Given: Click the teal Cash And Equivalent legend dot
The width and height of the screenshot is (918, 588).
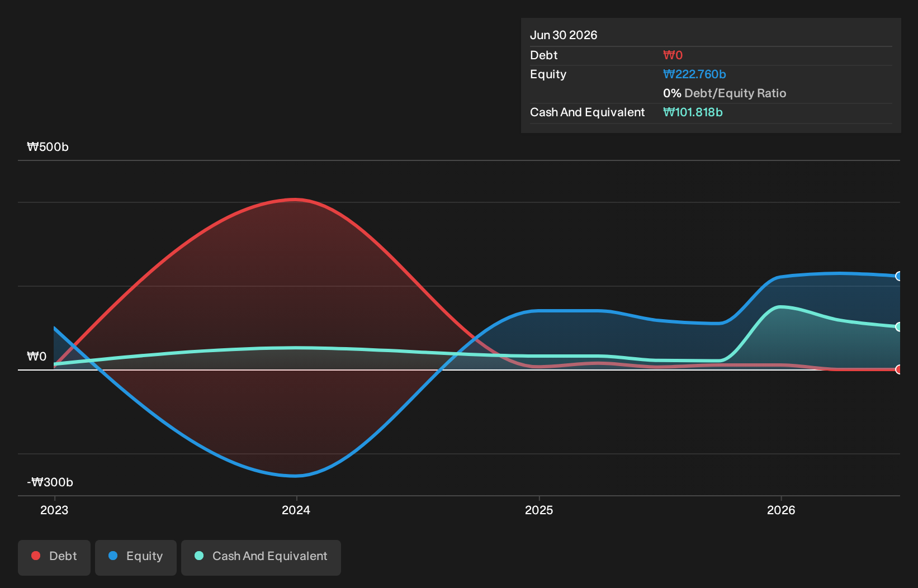Looking at the screenshot, I should (199, 556).
